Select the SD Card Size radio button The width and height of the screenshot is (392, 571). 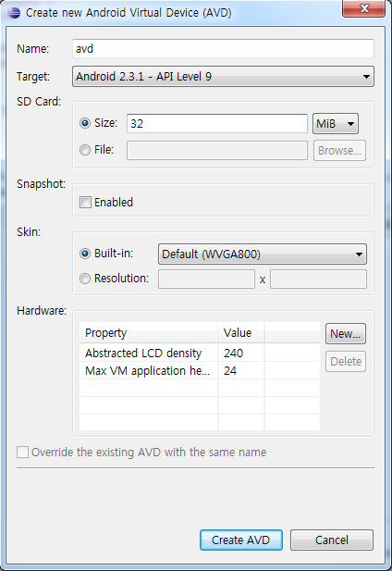85,123
